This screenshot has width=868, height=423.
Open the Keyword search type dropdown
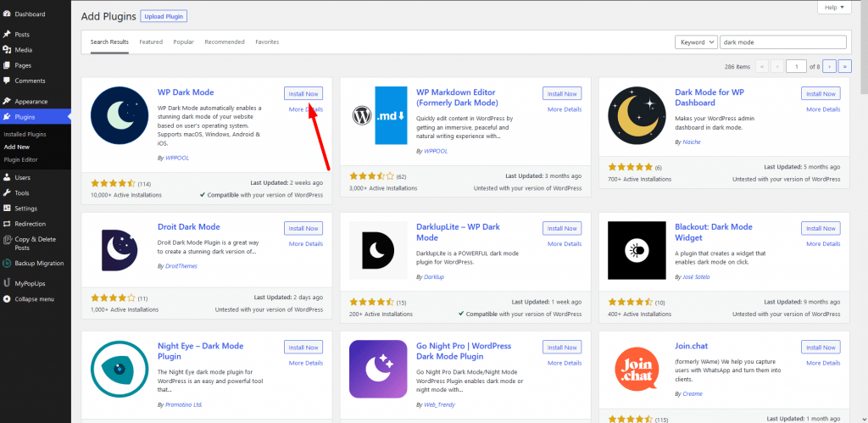(696, 42)
